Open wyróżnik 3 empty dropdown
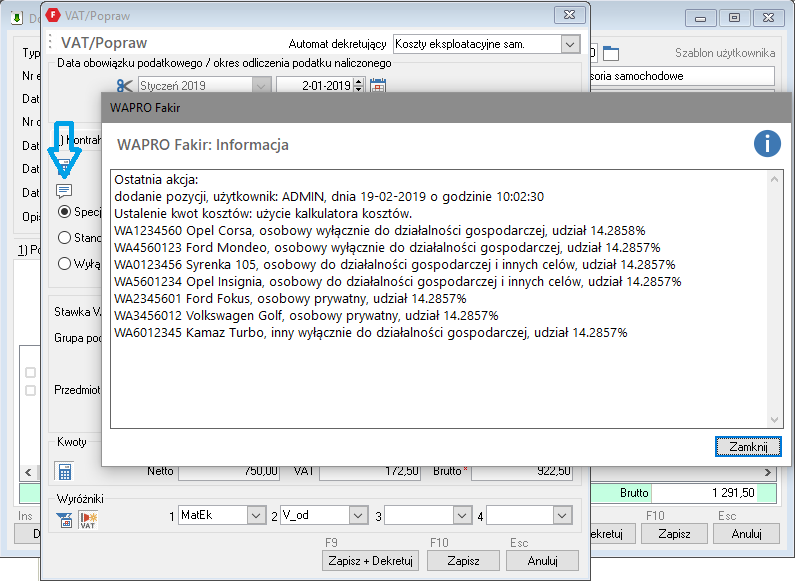Screen dimensions: 795x581 (461, 516)
